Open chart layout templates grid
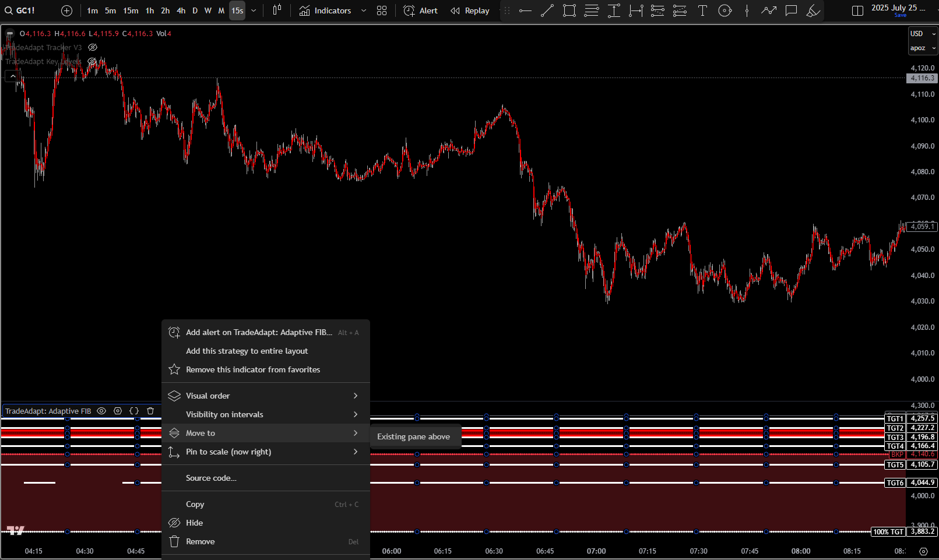 382,10
